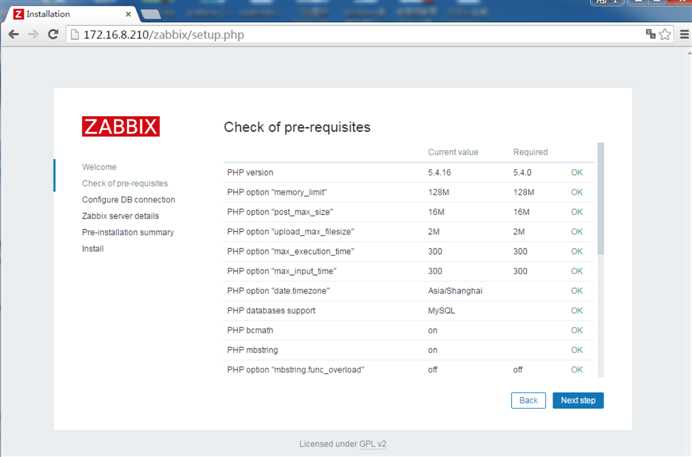Select Check of pre-requisites step
The image size is (692, 457).
(x=125, y=183)
